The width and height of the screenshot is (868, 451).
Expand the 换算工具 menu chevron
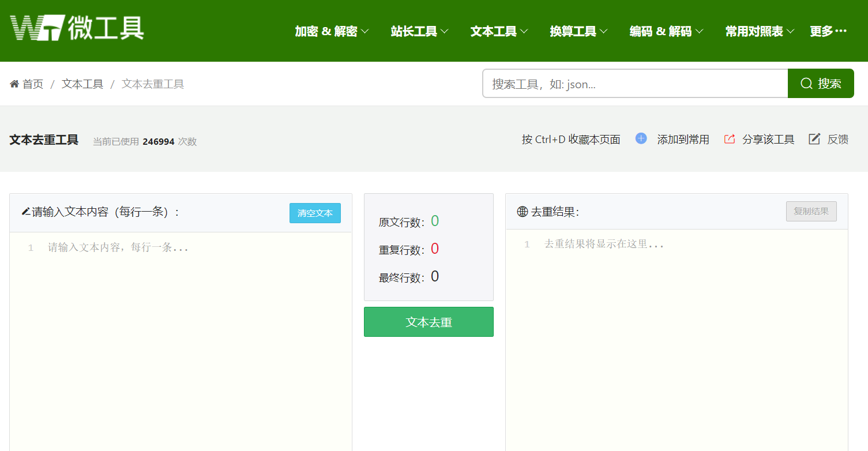(603, 31)
